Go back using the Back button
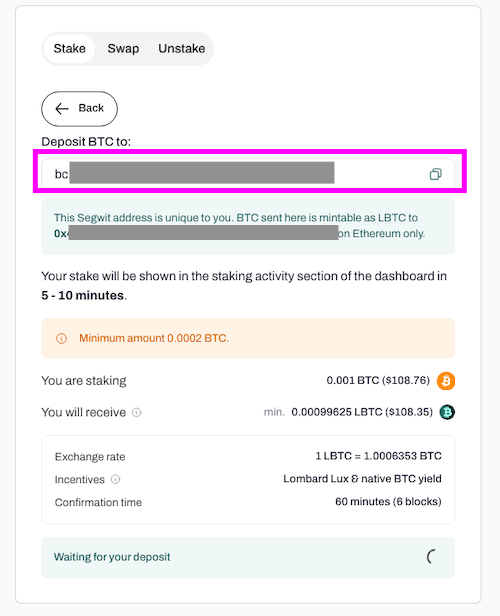500x616 pixels. tap(79, 109)
